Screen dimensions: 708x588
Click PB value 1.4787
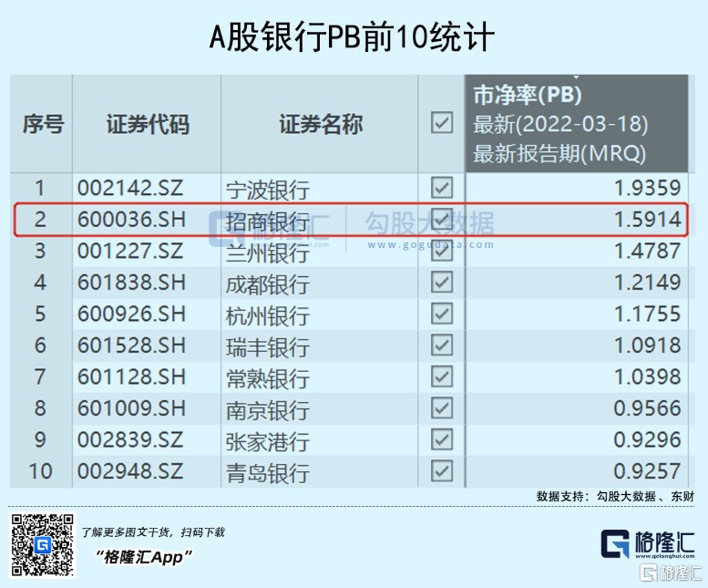point(648,251)
